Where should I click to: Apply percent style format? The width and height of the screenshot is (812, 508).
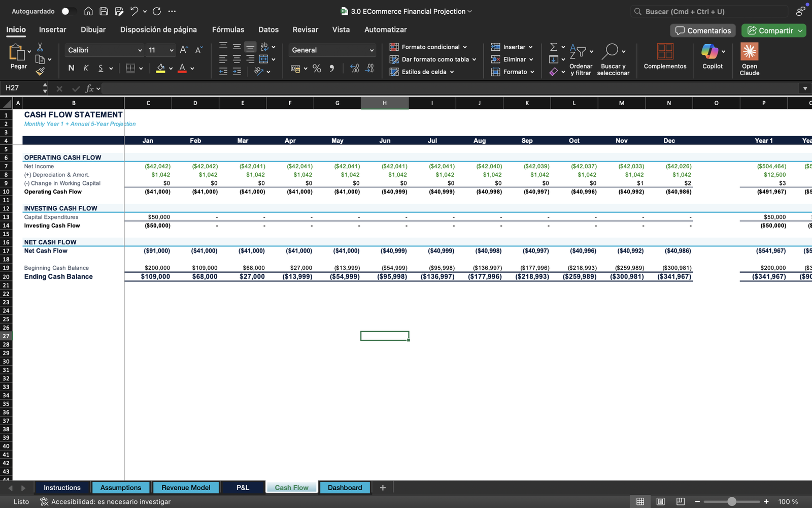coord(317,69)
